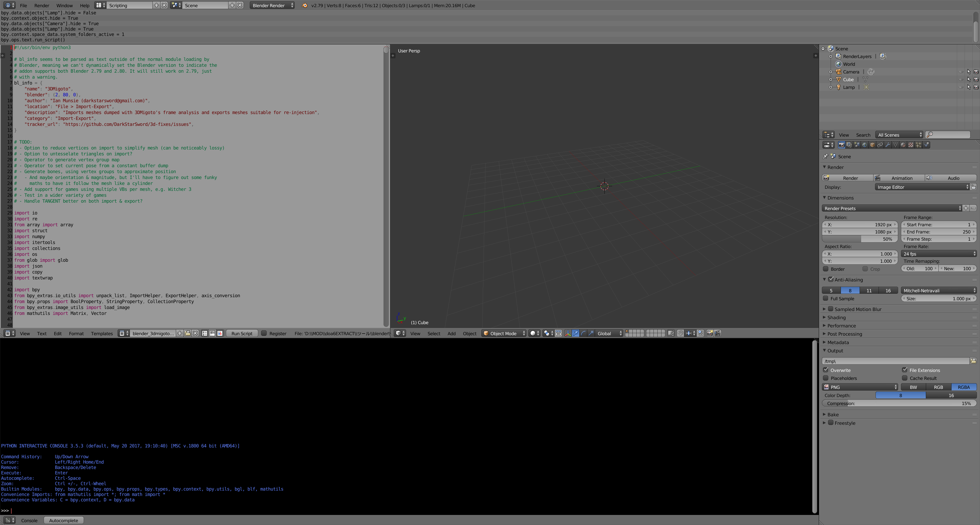This screenshot has width=980, height=525.
Task: Toggle Register checkbox in text editor
Action: (264, 333)
